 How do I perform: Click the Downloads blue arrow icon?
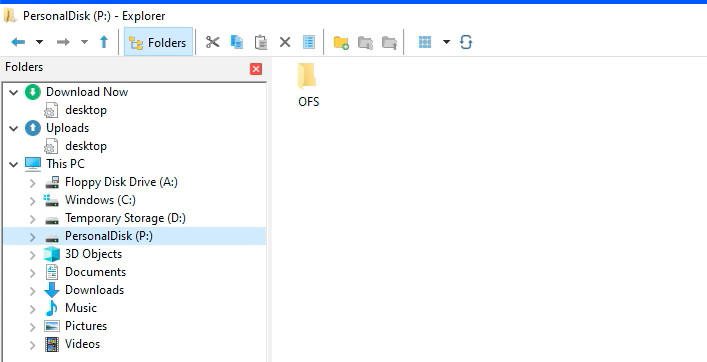(x=52, y=290)
